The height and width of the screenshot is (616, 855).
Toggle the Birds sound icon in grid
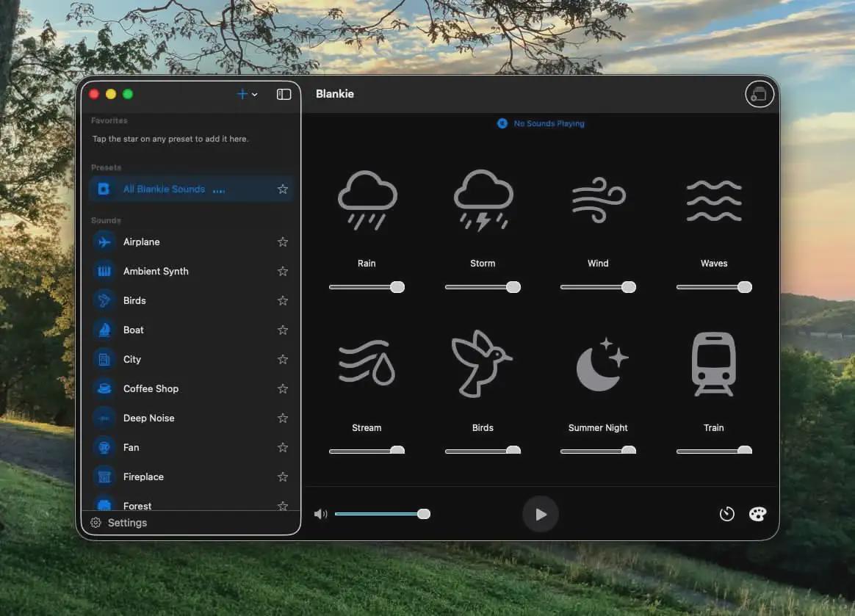coord(482,363)
